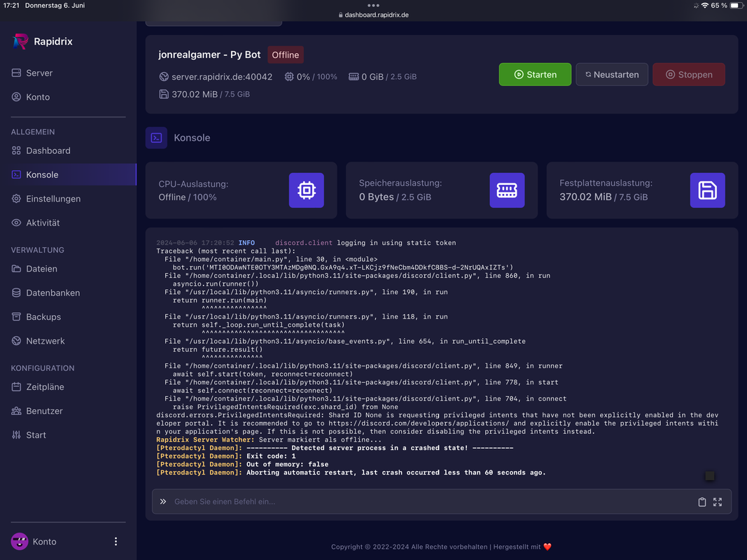Click the RAM icon next to 0 GiB
747x560 pixels.
coord(354,77)
